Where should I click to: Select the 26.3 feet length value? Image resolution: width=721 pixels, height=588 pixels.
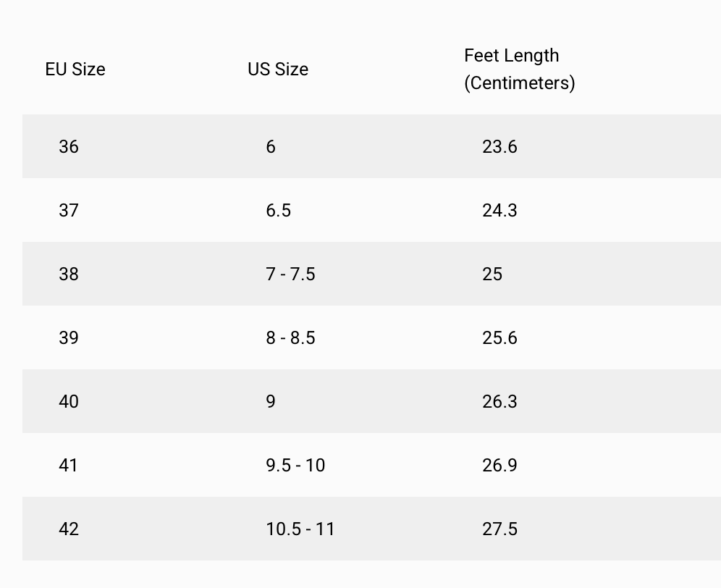[499, 402]
